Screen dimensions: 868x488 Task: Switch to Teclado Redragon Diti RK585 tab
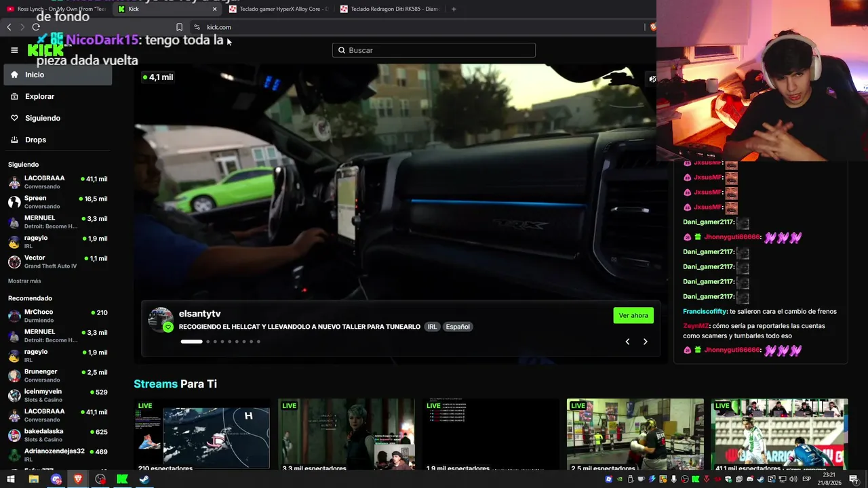coord(390,9)
